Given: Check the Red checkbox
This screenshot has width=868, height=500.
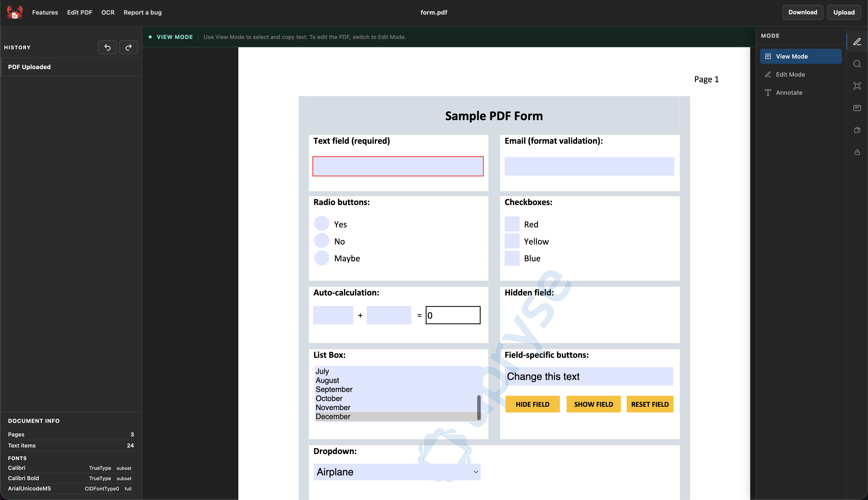Looking at the screenshot, I should (512, 224).
